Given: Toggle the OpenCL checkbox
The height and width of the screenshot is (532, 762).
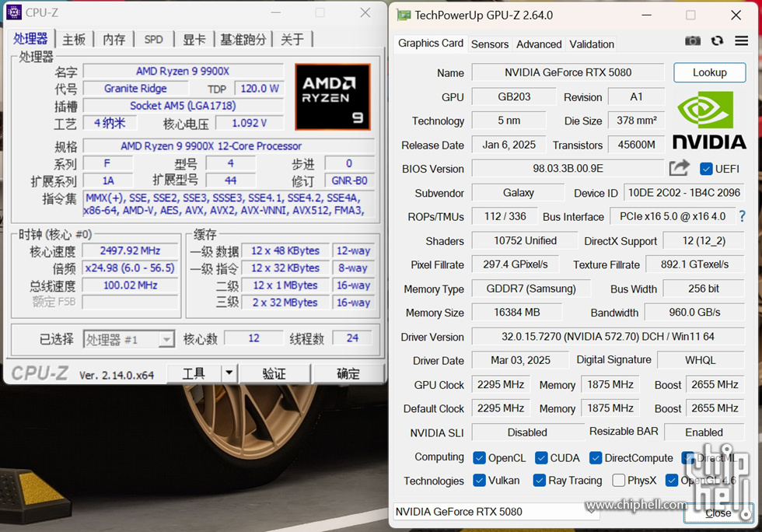Looking at the screenshot, I should click(x=479, y=457).
